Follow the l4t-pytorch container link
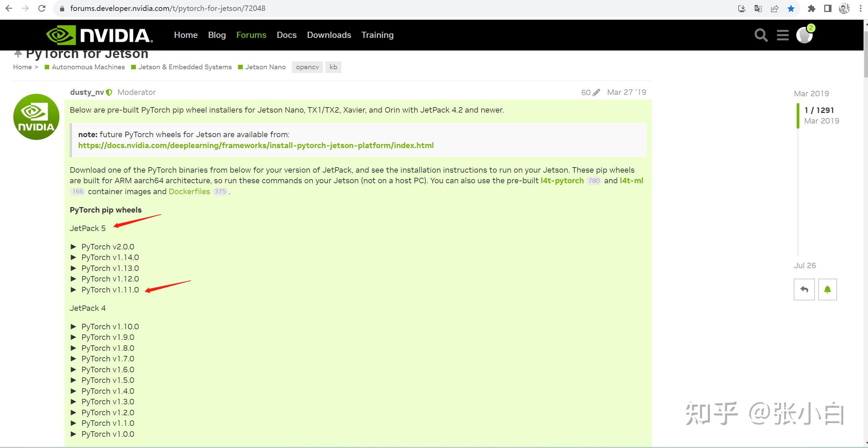 (562, 181)
